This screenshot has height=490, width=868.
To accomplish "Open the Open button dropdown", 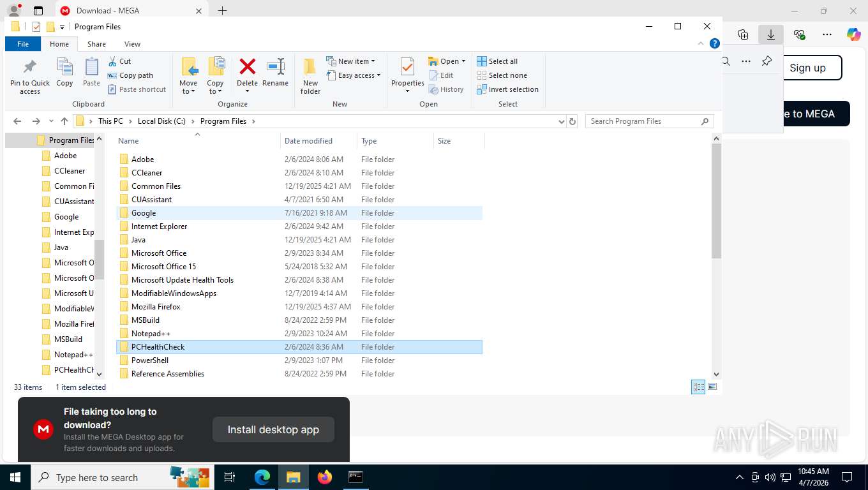I will (x=463, y=61).
